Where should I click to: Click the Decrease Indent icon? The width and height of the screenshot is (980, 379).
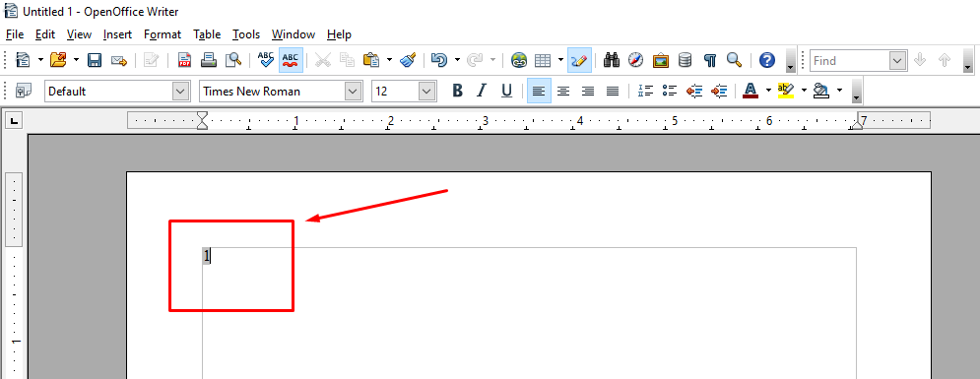point(694,92)
